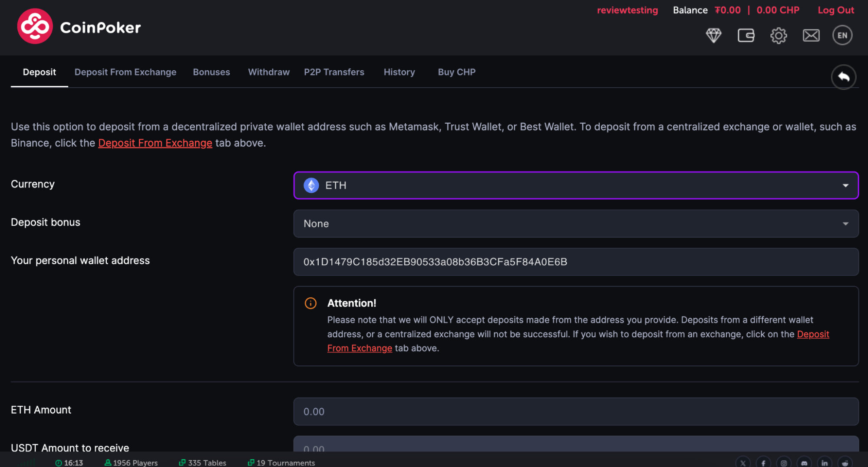Click the orange Attention info icon
This screenshot has width=868, height=467.
coord(310,303)
